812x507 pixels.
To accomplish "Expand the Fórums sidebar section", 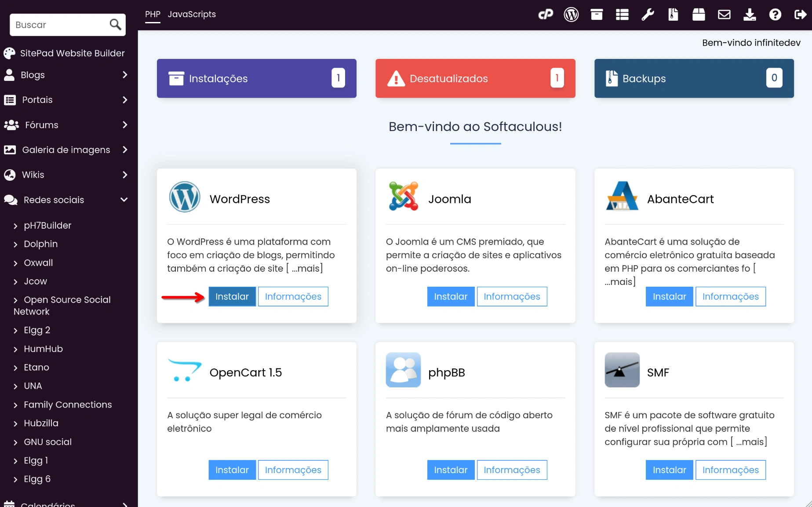I will coord(124,125).
